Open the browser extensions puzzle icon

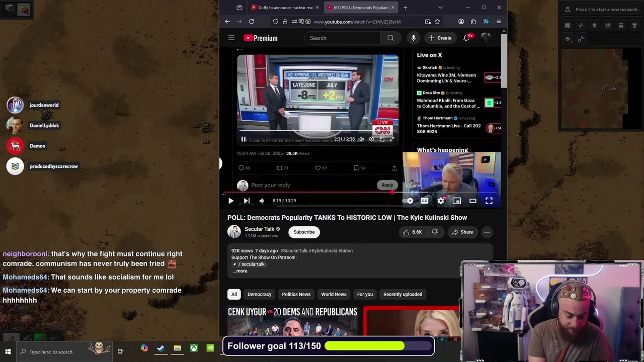tap(473, 22)
